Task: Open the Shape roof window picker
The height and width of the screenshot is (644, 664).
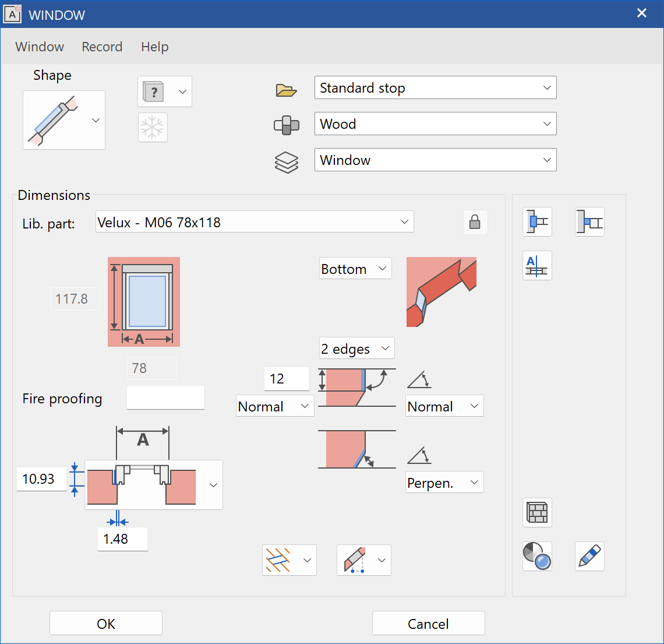Action: pos(64,120)
